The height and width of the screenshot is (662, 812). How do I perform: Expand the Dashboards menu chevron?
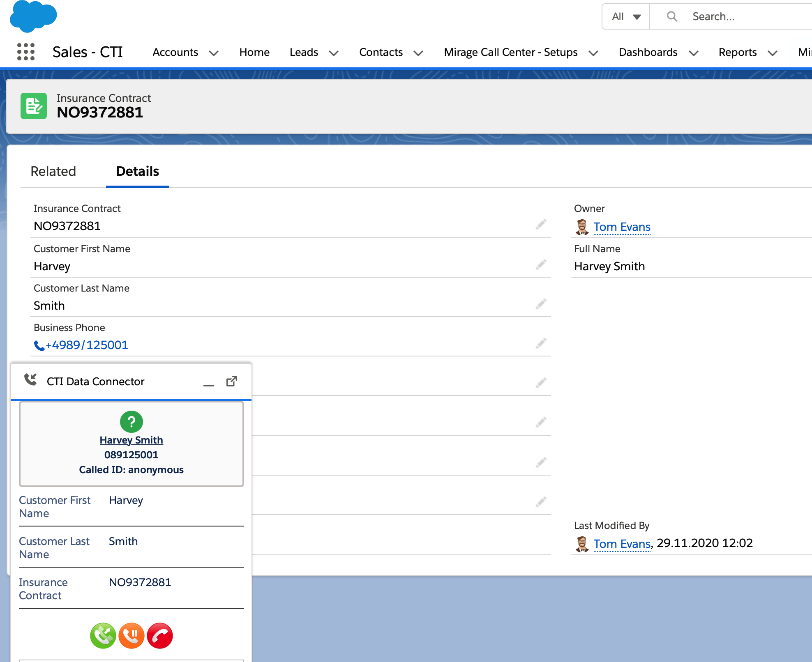pyautogui.click(x=694, y=53)
